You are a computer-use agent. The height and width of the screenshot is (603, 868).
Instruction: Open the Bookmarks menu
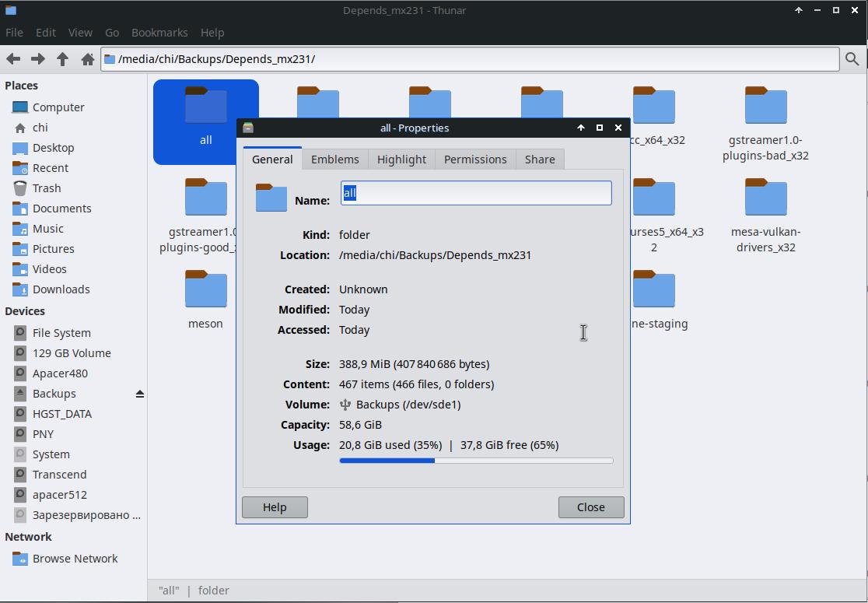coord(159,33)
